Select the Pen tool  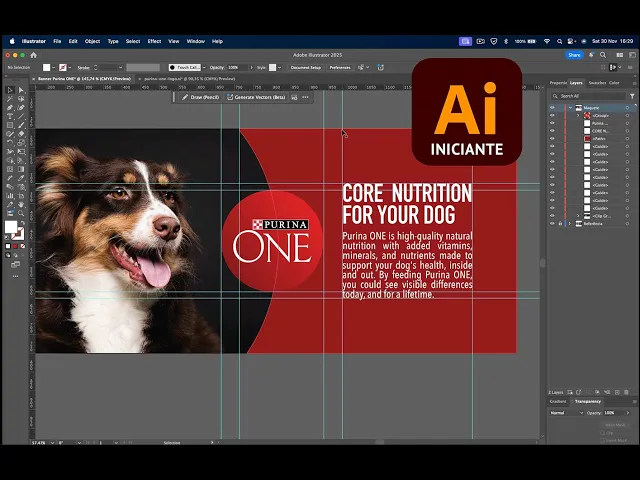click(x=10, y=108)
